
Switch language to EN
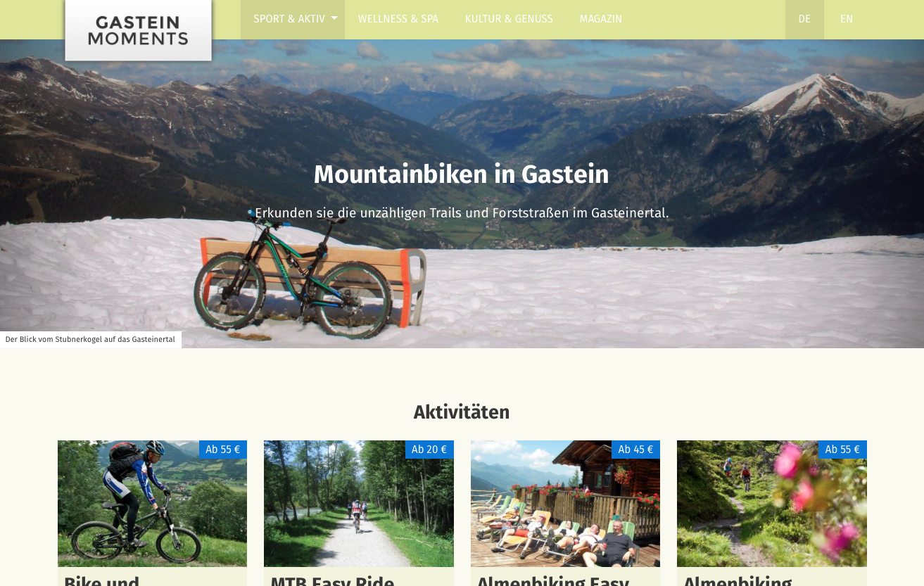click(x=847, y=19)
